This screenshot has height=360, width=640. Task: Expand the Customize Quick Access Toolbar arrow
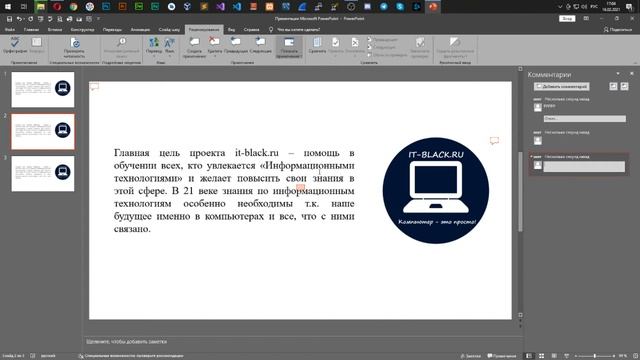[x=98, y=19]
